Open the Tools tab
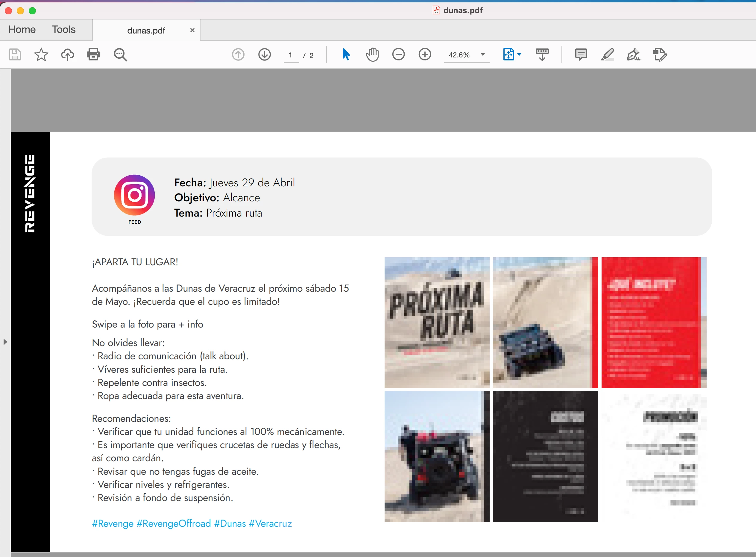 pos(64,30)
